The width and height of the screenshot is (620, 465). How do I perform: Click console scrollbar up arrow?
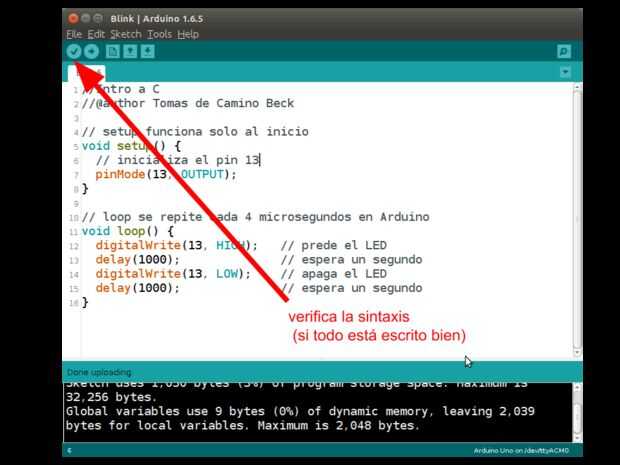pos(577,388)
